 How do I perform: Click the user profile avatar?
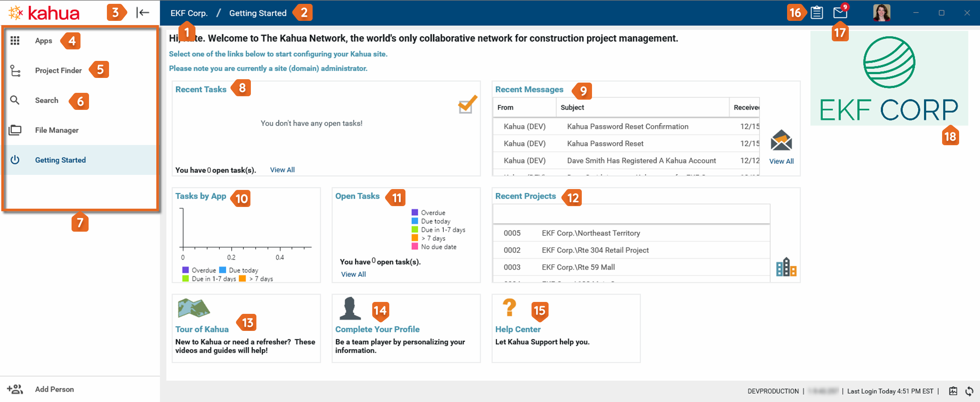click(x=881, y=13)
